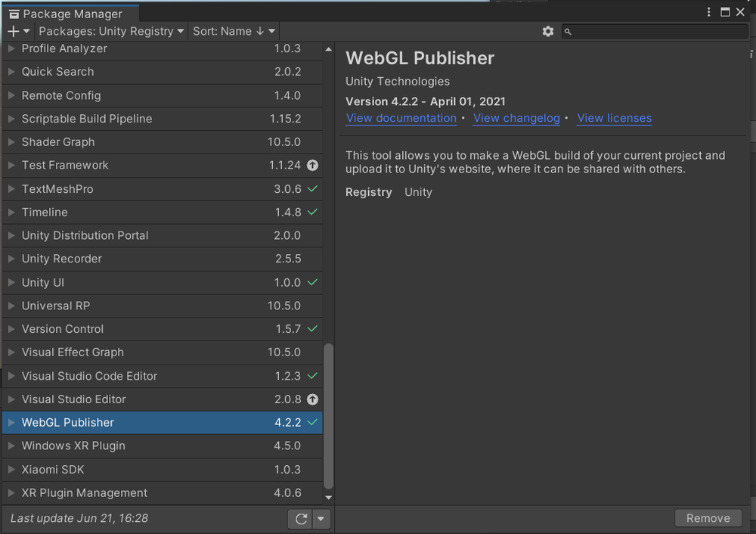The height and width of the screenshot is (534, 756).
Task: Expand the Universal RP package entry
Action: coord(11,306)
